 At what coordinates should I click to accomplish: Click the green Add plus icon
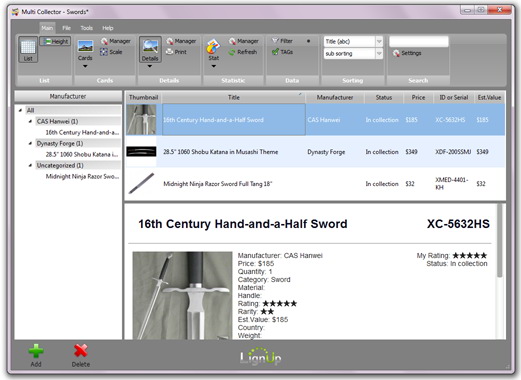coord(36,351)
